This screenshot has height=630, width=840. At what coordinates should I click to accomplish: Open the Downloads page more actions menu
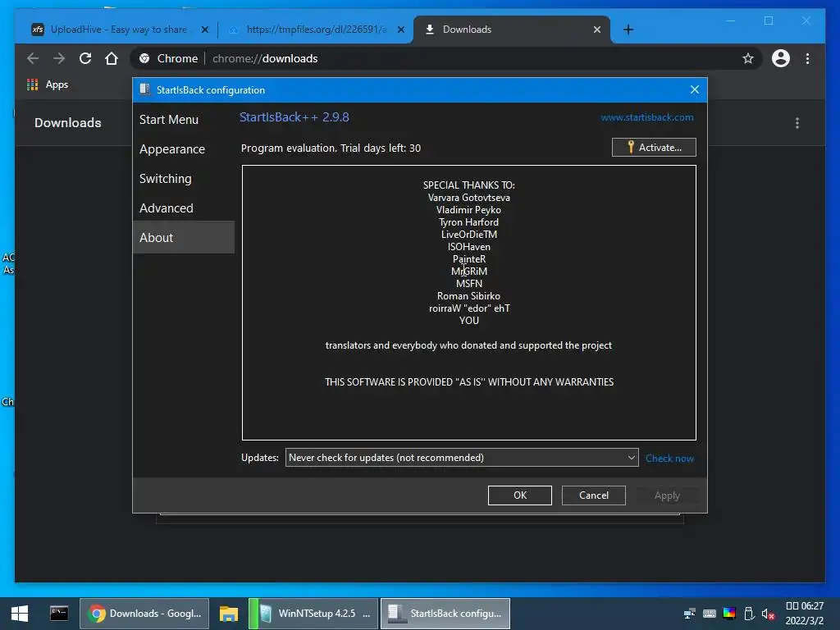(797, 123)
